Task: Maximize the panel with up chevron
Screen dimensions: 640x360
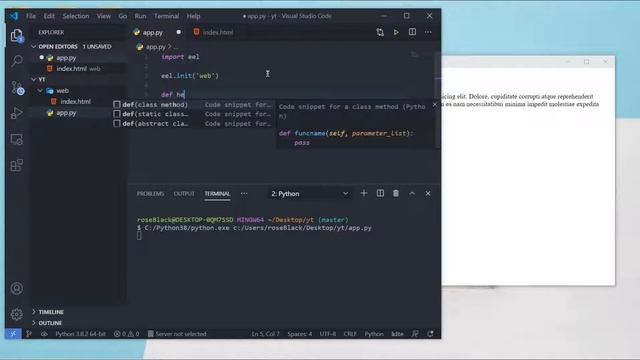Action: [x=412, y=193]
